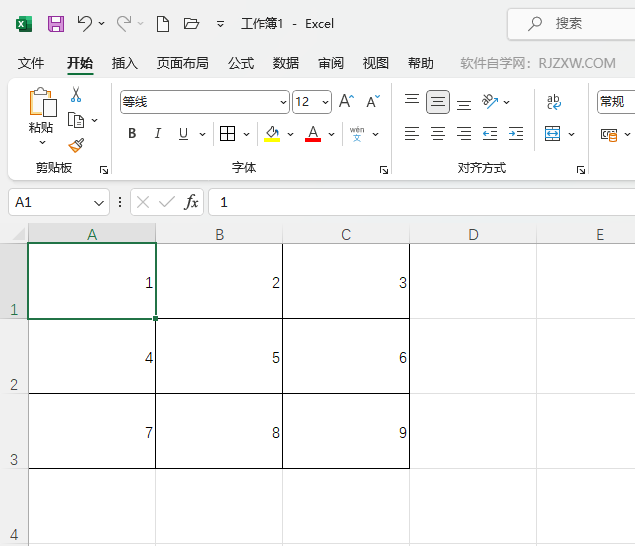Viewport: 635px width, 546px height.
Task: Expand merge cells dropdown arrow
Action: click(x=571, y=134)
